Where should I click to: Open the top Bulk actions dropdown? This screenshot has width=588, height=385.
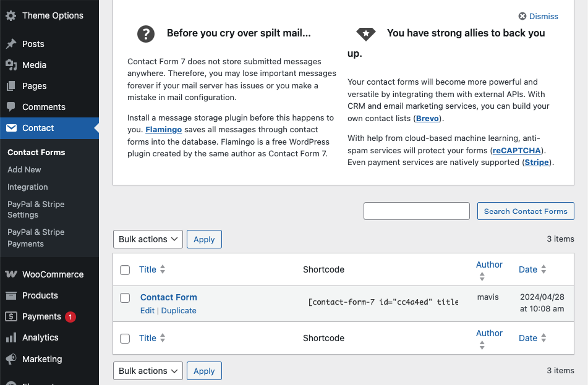coord(148,239)
